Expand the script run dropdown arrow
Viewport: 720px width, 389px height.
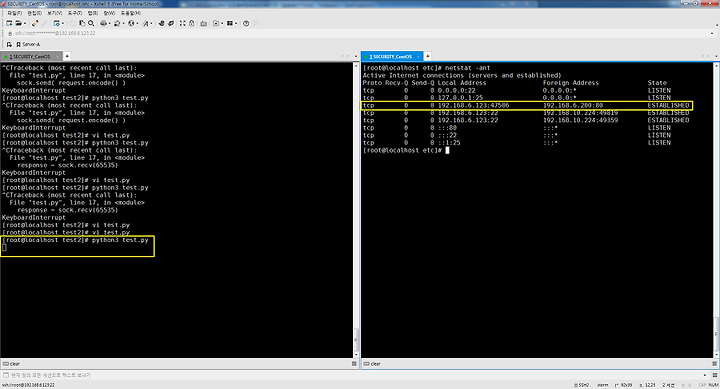pyautogui.click(x=222, y=23)
